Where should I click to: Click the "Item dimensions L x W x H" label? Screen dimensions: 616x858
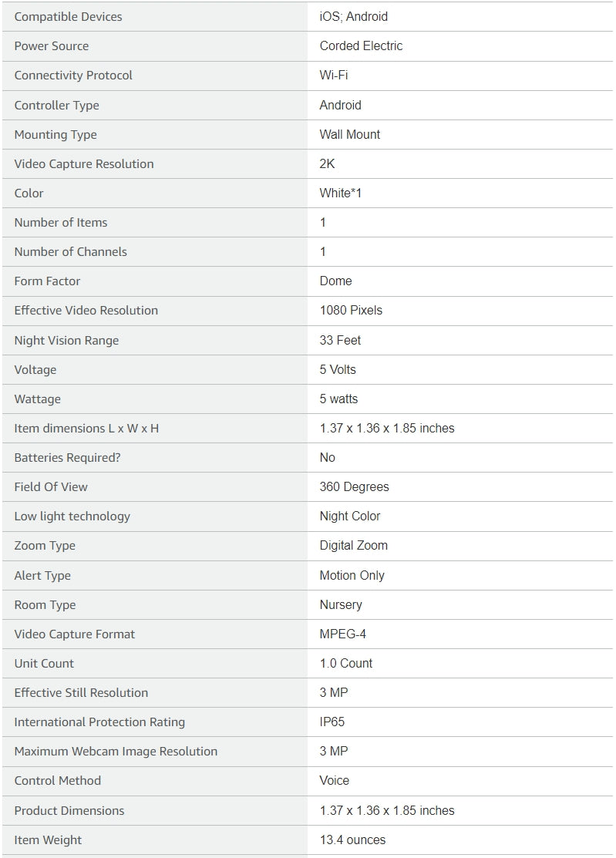click(86, 428)
